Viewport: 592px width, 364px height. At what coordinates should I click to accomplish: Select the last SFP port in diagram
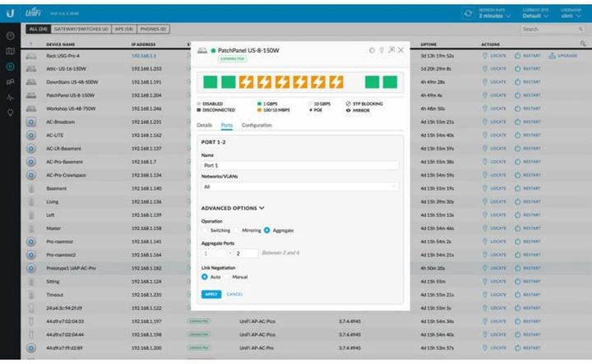coord(390,82)
